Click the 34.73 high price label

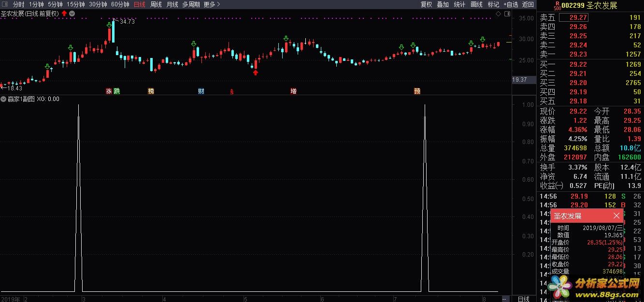tap(127, 22)
